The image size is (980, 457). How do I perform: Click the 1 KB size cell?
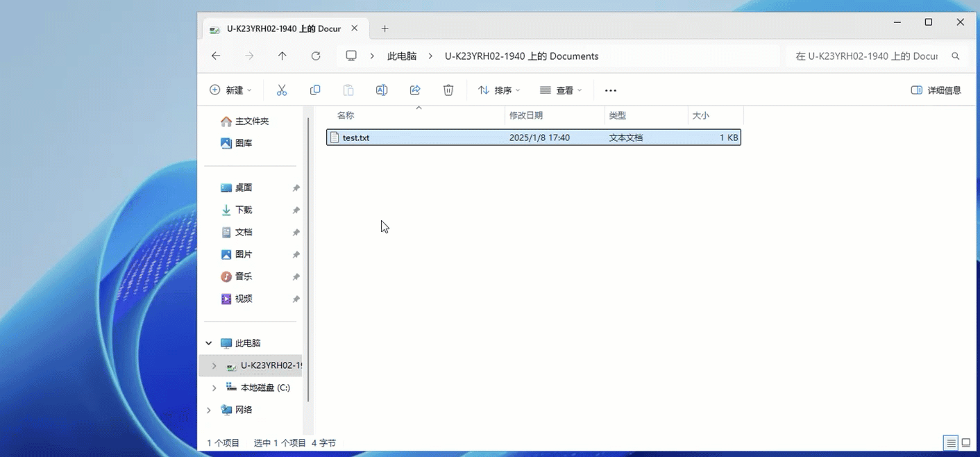[729, 138]
